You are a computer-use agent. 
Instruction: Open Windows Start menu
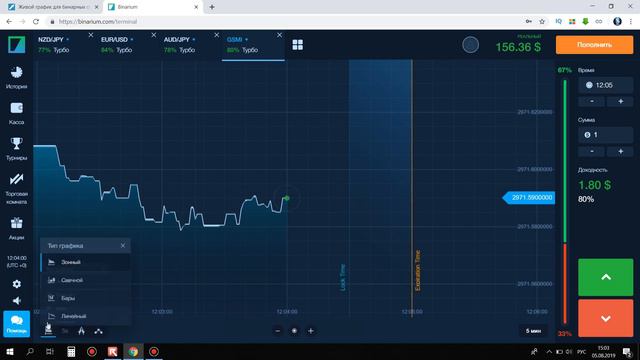(x=10, y=351)
